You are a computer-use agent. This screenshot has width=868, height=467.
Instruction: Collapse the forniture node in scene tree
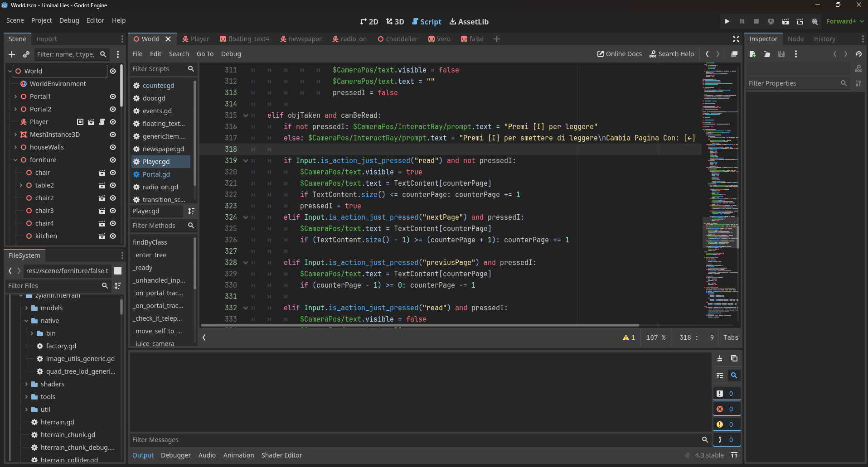[15, 160]
